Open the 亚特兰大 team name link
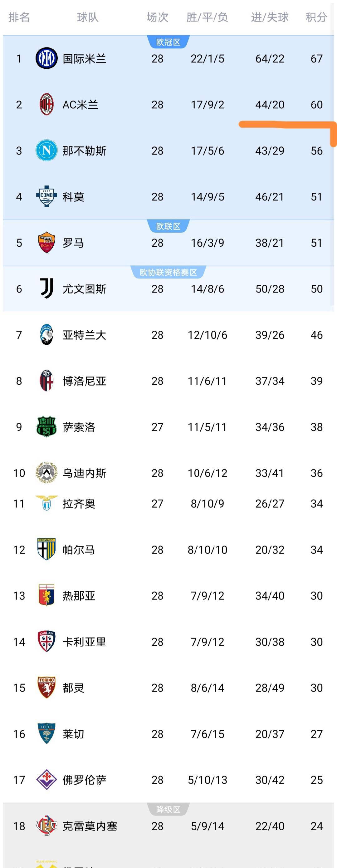 (x=84, y=335)
